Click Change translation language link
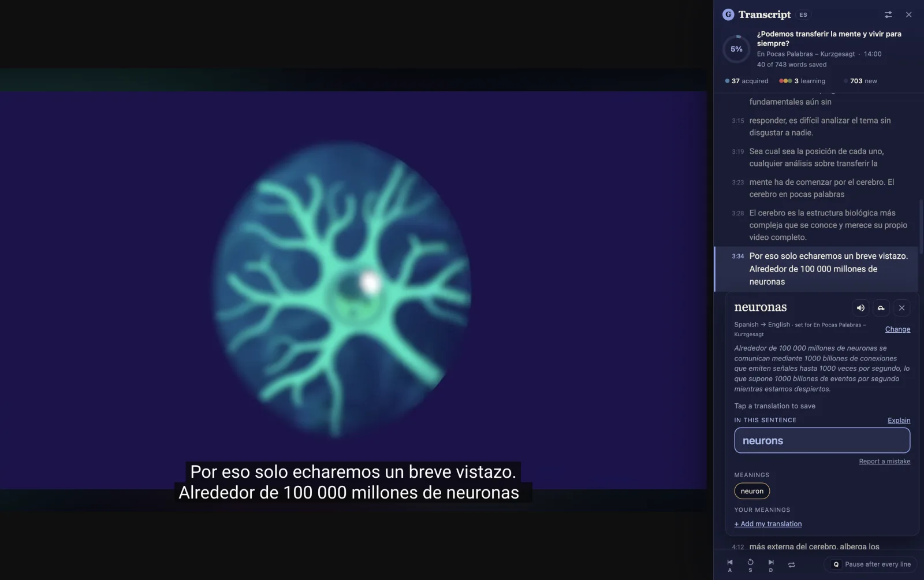Screen dimensions: 924x580 tap(897, 329)
